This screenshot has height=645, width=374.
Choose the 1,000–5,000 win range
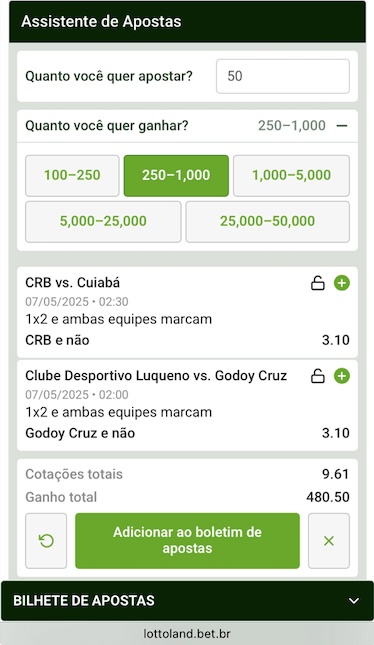pos(291,176)
